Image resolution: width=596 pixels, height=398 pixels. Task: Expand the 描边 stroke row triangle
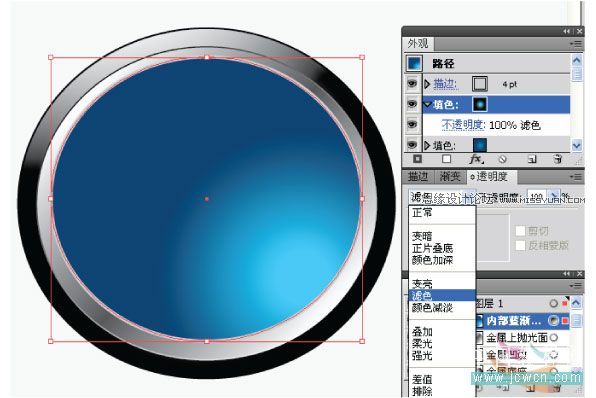[x=427, y=84]
